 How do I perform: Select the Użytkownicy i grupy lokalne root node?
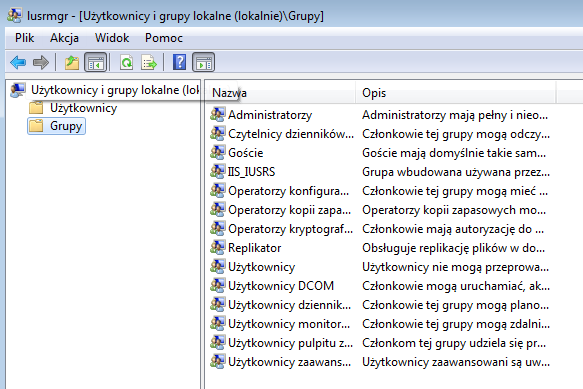[x=115, y=90]
